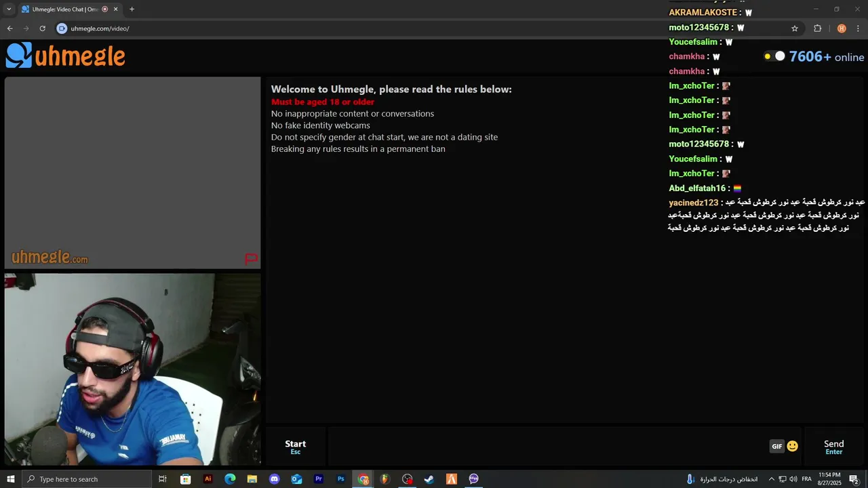
Task: Open File Explorer from the taskbar
Action: click(252, 479)
